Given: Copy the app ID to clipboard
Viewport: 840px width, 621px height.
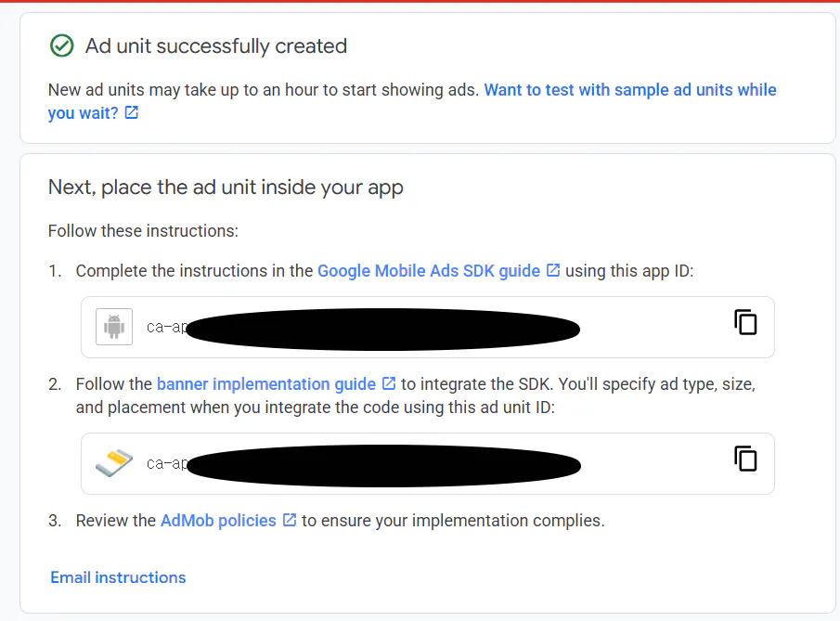Looking at the screenshot, I should [x=745, y=322].
